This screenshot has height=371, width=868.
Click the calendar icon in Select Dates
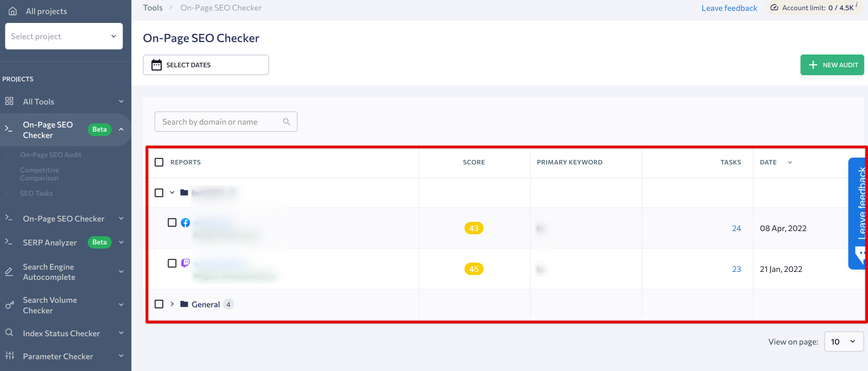[x=156, y=65]
